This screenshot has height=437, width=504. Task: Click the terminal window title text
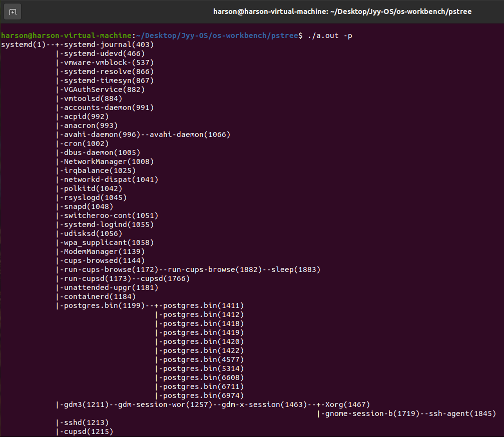pos(342,11)
